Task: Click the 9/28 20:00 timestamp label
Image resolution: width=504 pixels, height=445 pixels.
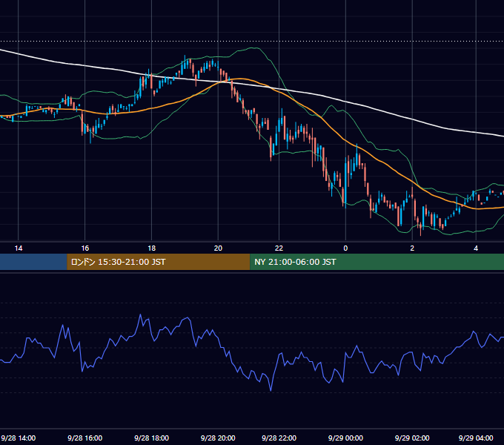Action: click(218, 438)
